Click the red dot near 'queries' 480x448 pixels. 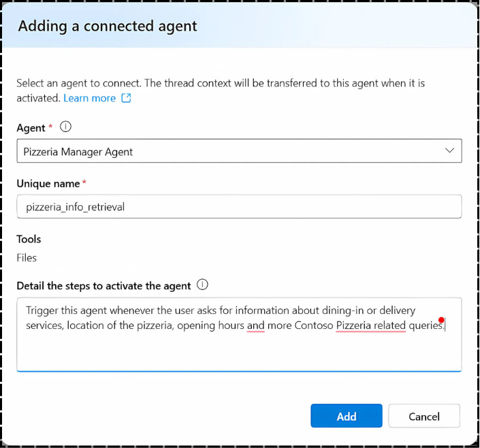click(x=441, y=320)
